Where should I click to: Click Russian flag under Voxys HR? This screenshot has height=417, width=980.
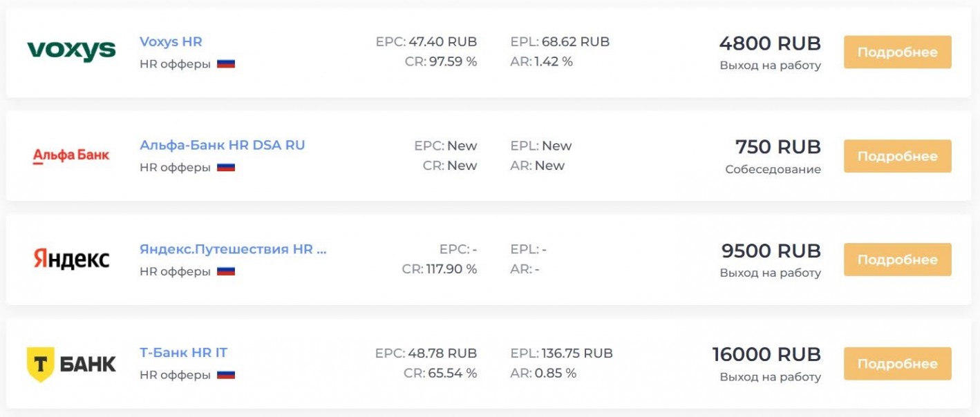(x=226, y=64)
